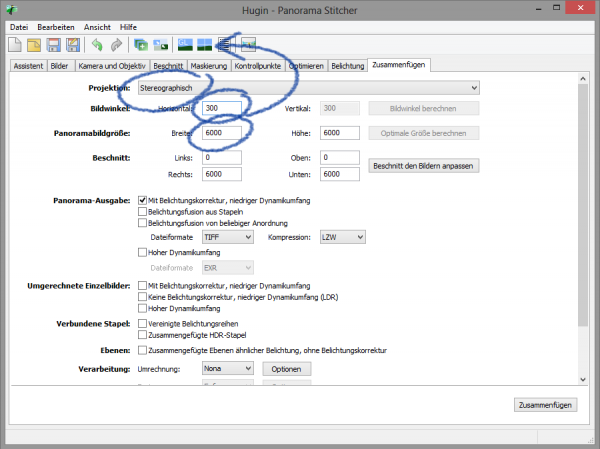Viewport: 600px width, 449px height.
Task: Save project with the floppy disk icon
Action: click(54, 45)
